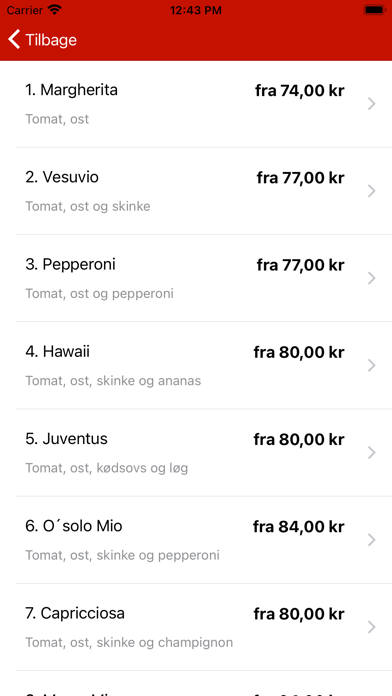This screenshot has width=392, height=696.
Task: Tap the 5. Juventus pizza title
Action: (66, 439)
